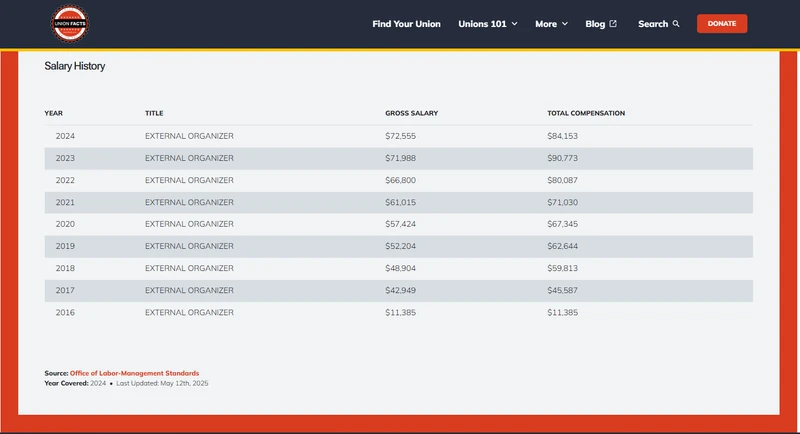
Task: Click the Total Compensation column header
Action: coord(586,113)
